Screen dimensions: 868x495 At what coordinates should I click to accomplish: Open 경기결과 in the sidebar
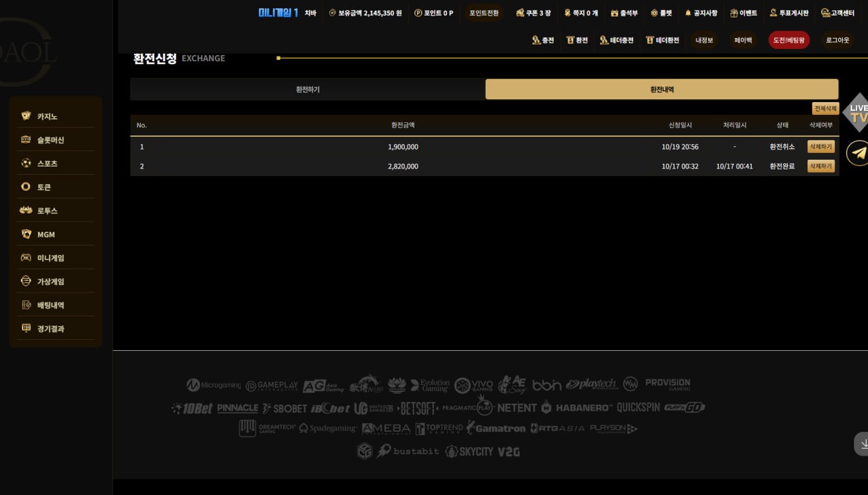(x=50, y=329)
